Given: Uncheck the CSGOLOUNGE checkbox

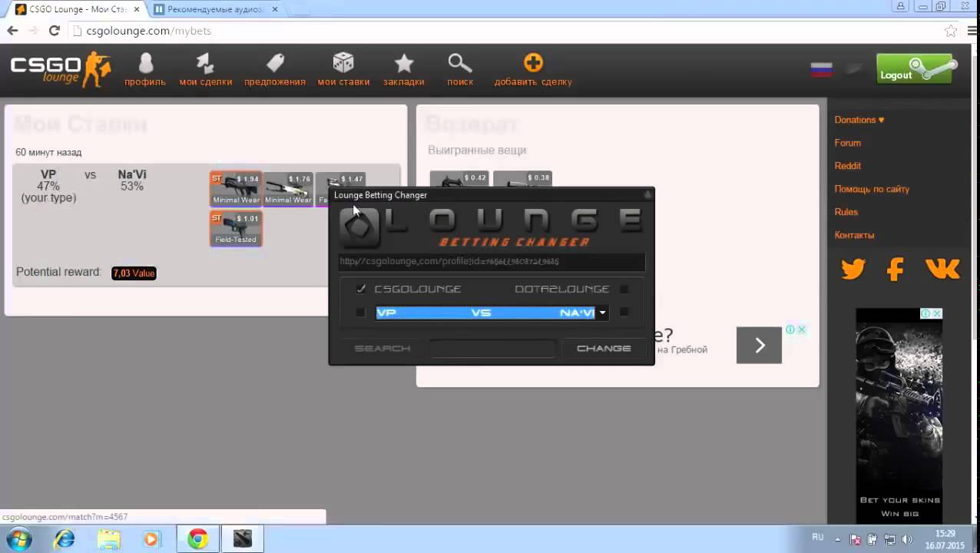Looking at the screenshot, I should click(x=361, y=289).
